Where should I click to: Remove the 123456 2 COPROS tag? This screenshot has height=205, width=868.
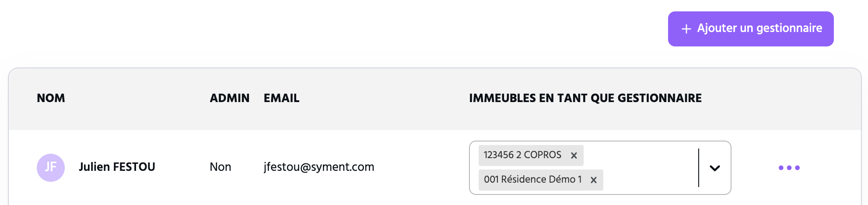tap(574, 156)
